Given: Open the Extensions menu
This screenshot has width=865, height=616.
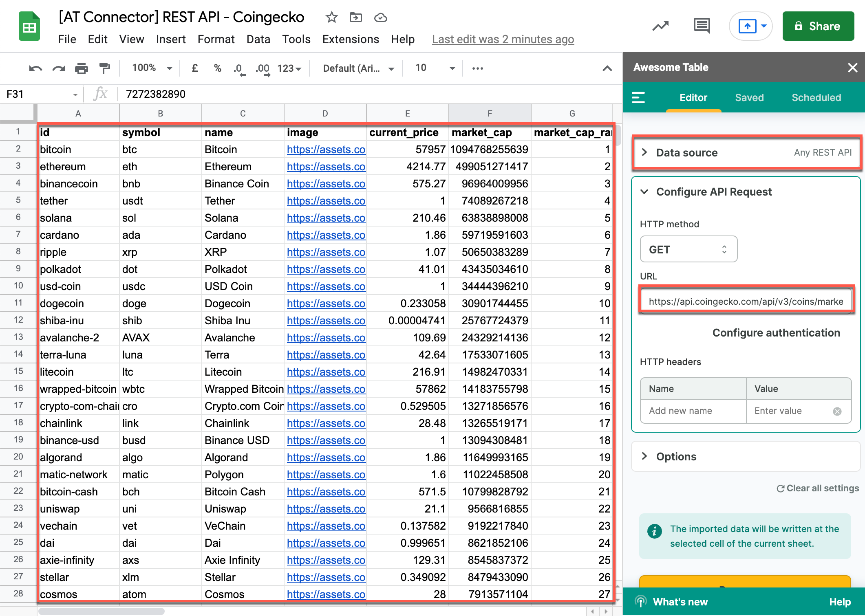Looking at the screenshot, I should pyautogui.click(x=351, y=40).
